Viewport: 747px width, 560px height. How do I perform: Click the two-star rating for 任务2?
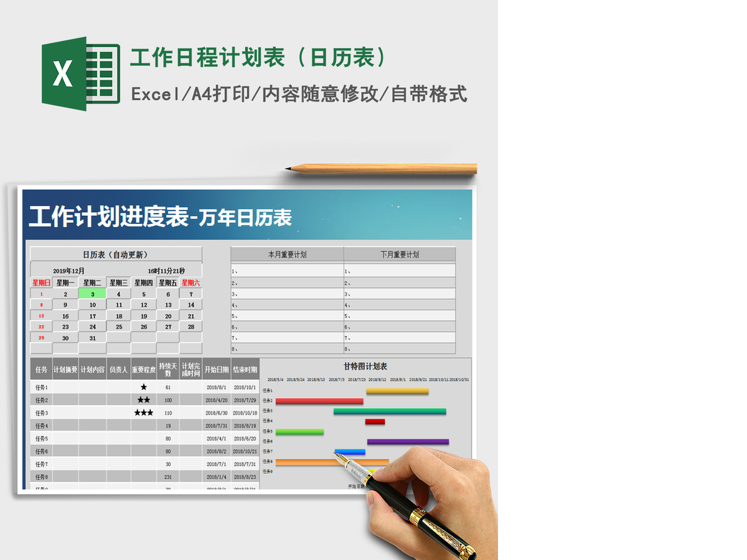144,400
